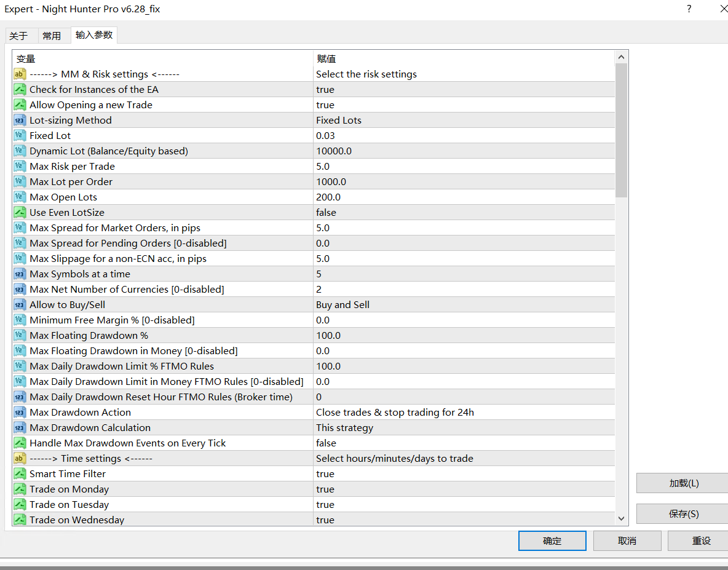Click the integer icon beside Max Drawdown Action
Viewport: 728px width, 570px height.
20,412
